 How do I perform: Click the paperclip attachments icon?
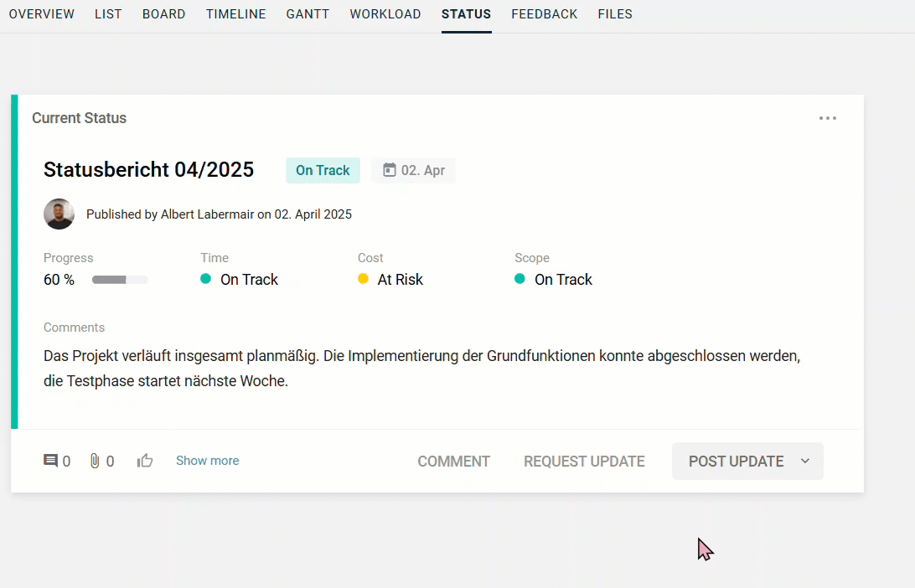(95, 461)
